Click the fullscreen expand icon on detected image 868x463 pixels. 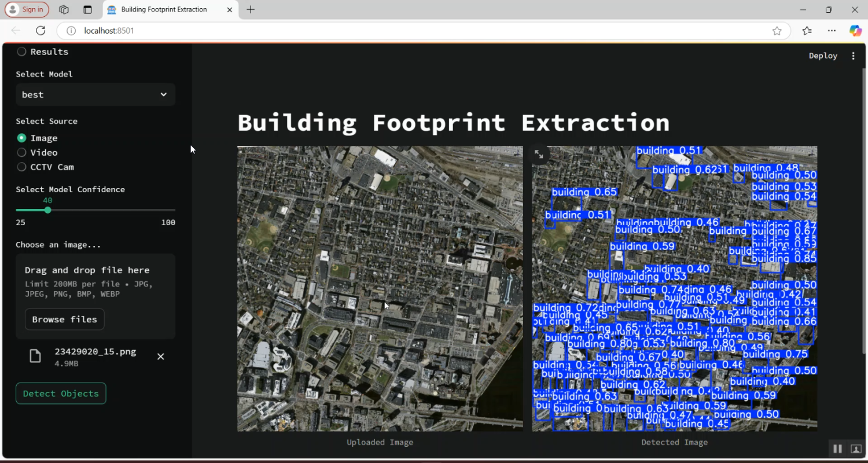(x=539, y=155)
